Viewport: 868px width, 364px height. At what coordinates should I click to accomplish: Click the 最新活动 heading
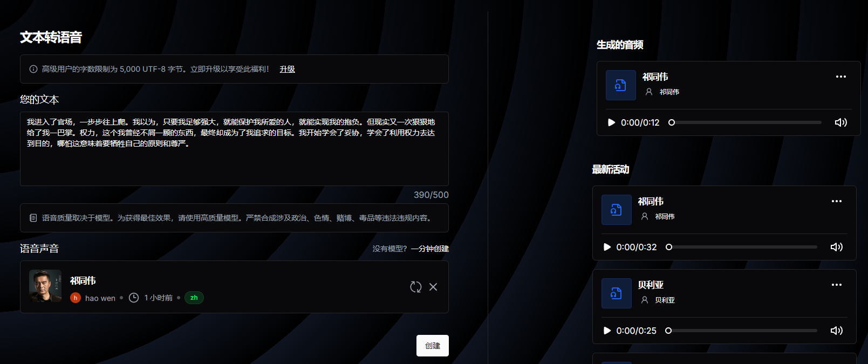(611, 169)
